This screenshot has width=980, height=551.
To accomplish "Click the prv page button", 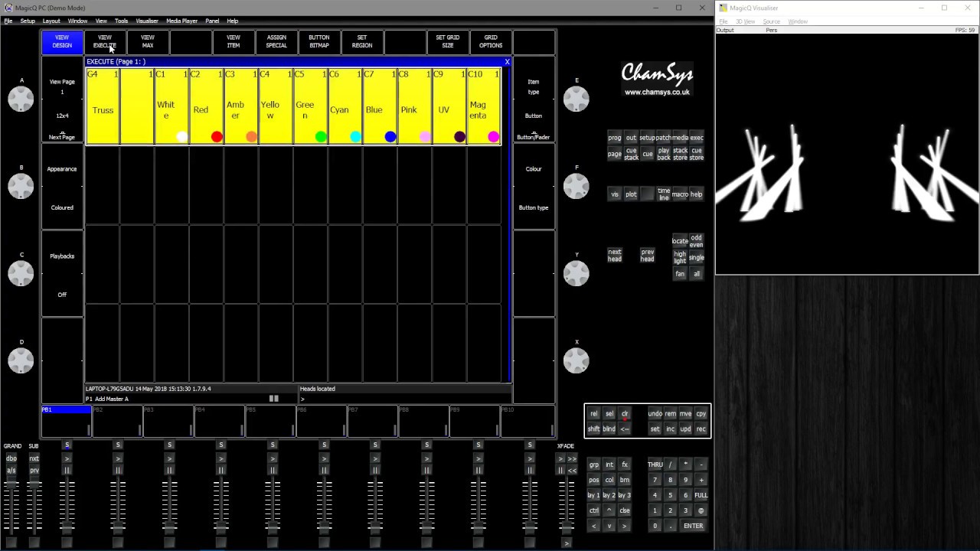I will (34, 471).
